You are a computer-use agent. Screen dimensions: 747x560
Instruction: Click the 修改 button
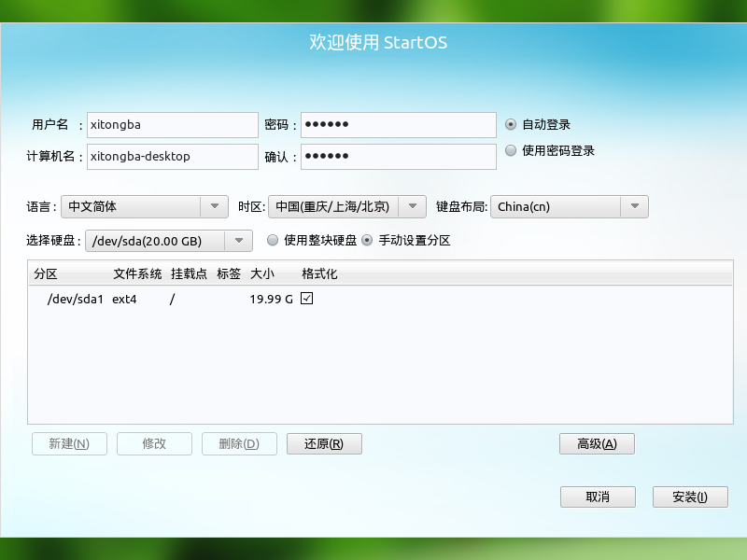pyautogui.click(x=154, y=444)
